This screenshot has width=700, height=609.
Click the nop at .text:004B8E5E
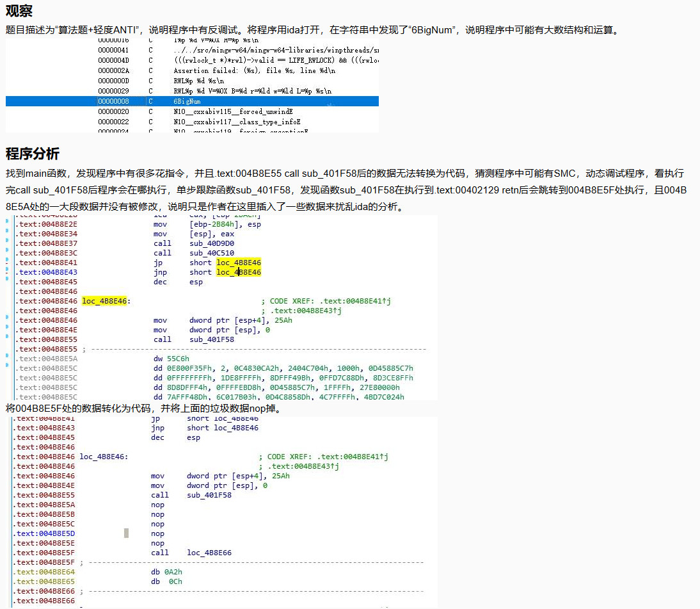click(x=157, y=543)
